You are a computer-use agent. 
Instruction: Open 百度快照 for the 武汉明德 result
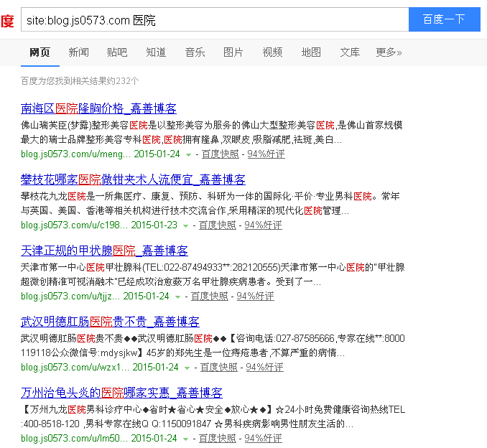point(219,367)
